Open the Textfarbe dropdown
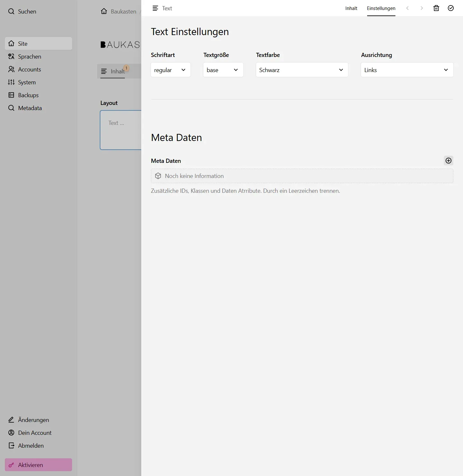463x476 pixels. [x=301, y=70]
